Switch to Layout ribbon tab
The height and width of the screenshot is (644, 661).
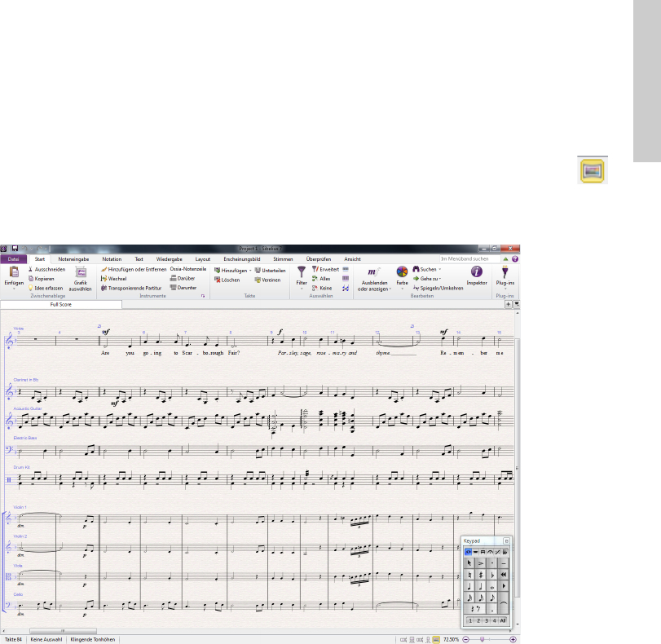click(202, 259)
